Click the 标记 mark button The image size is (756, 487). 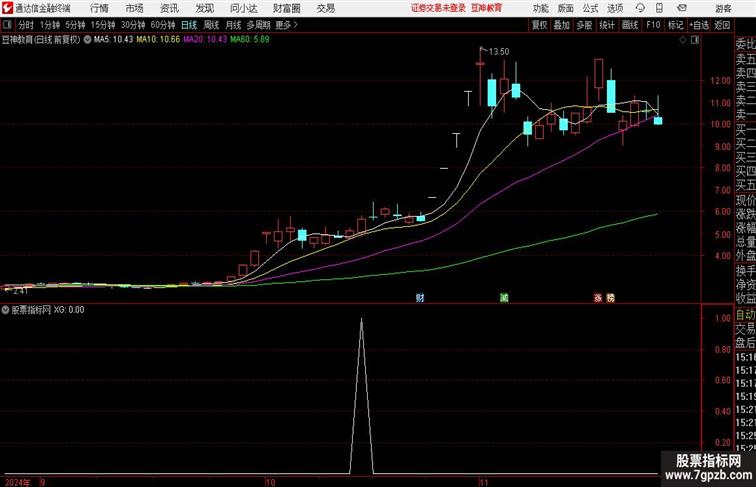[675, 25]
